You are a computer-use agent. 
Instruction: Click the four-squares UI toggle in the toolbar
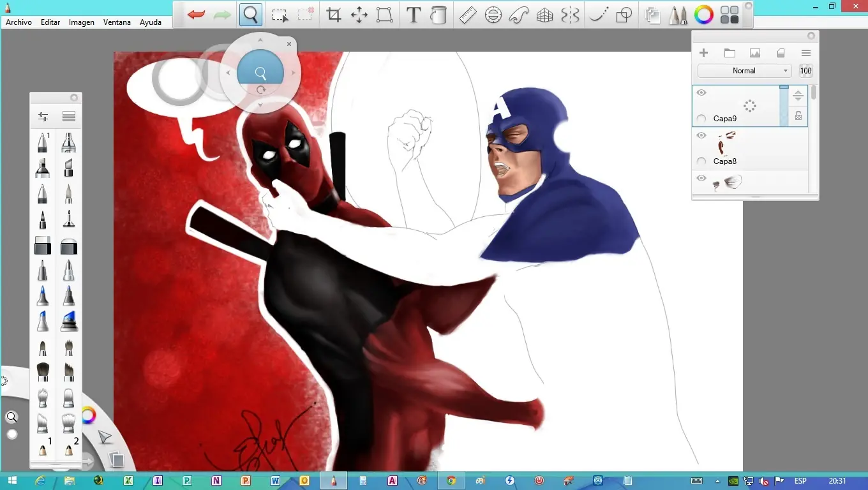pyautogui.click(x=730, y=15)
